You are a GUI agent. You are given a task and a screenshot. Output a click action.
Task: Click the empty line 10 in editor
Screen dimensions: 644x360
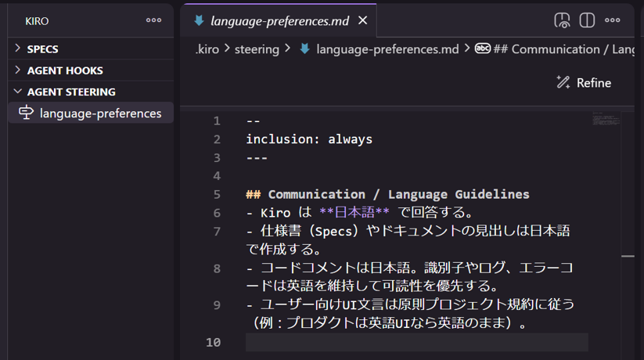coord(417,342)
